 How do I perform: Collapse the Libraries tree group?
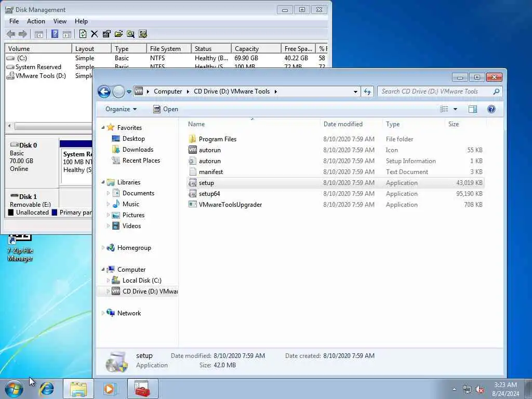click(x=103, y=182)
